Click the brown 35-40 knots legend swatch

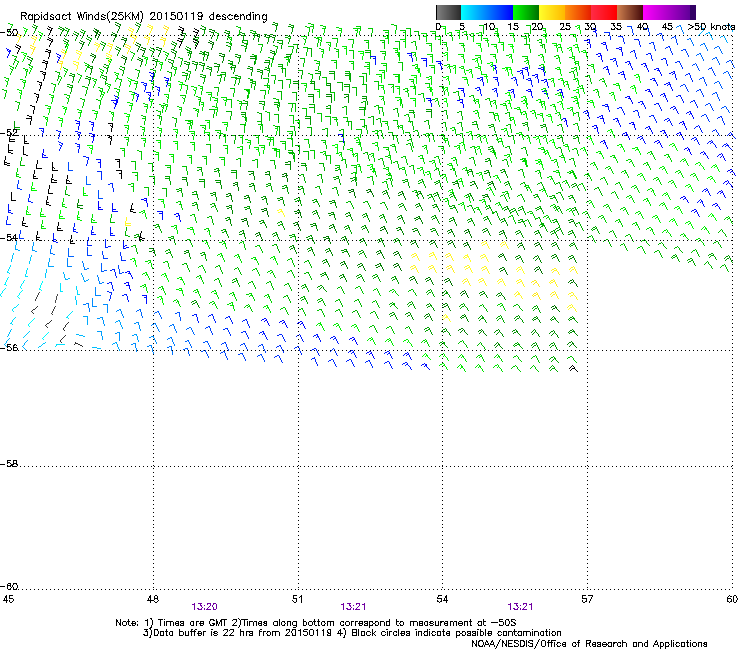pyautogui.click(x=630, y=12)
